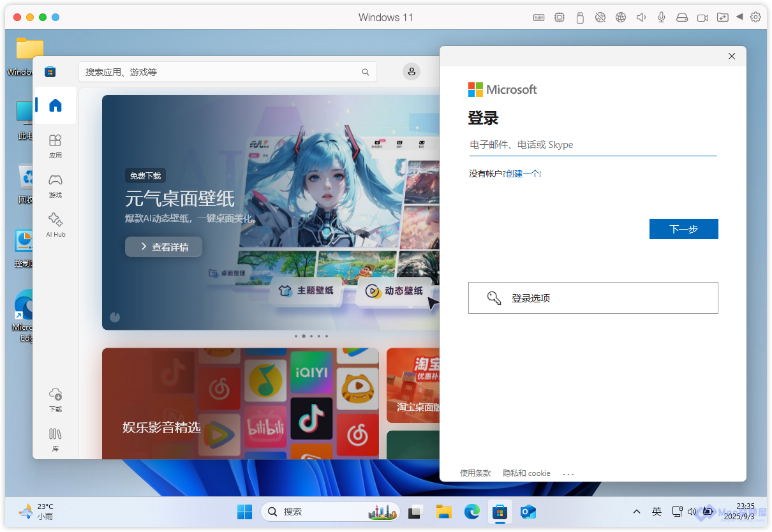Open the Windows Start menu
This screenshot has width=772, height=532.
[x=244, y=512]
